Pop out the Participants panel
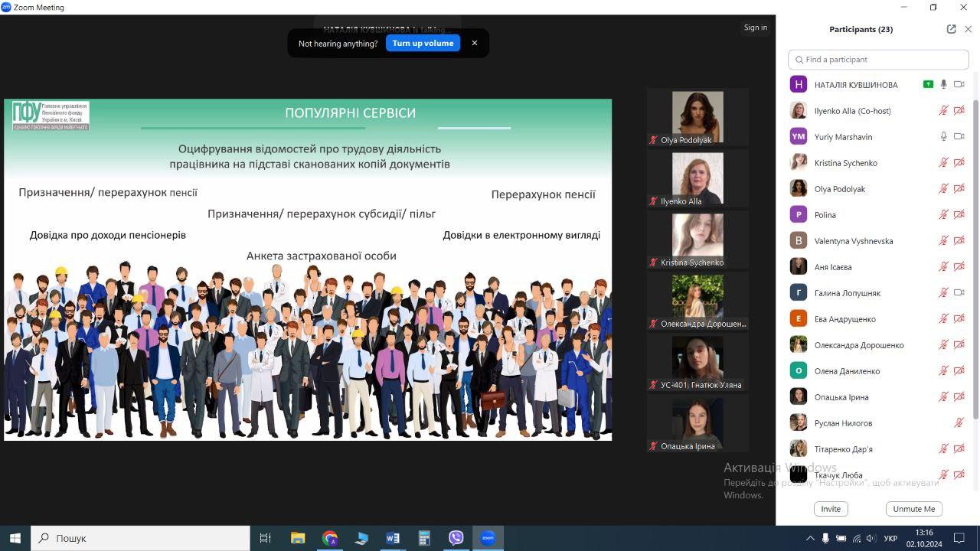This screenshot has height=551, width=980. [x=951, y=29]
